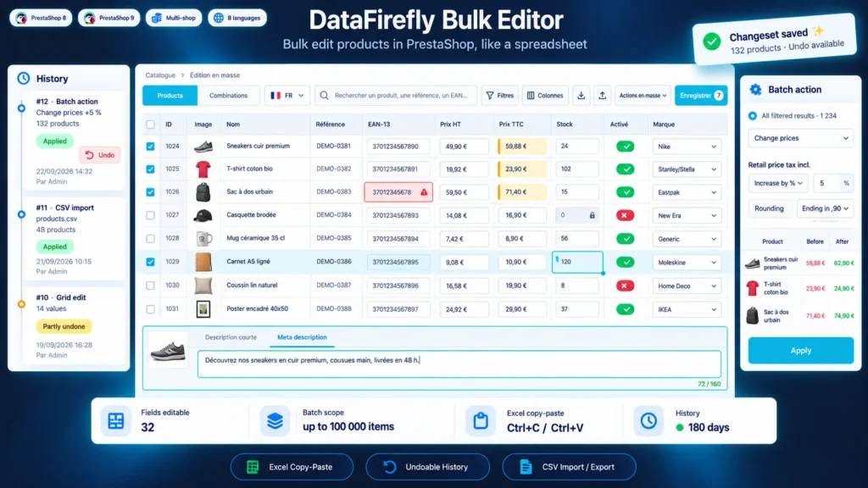This screenshot has height=488, width=868.
Task: Click Undo on batch action #12
Action: click(x=100, y=155)
